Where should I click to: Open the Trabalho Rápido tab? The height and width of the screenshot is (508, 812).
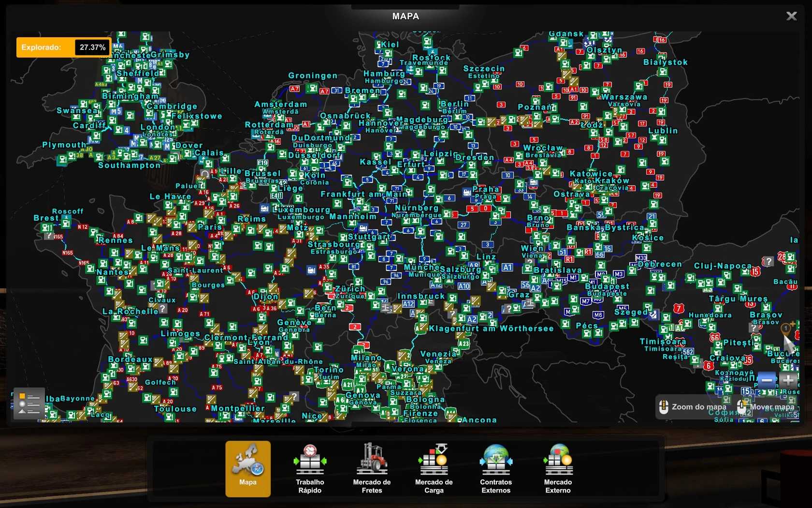pos(310,468)
